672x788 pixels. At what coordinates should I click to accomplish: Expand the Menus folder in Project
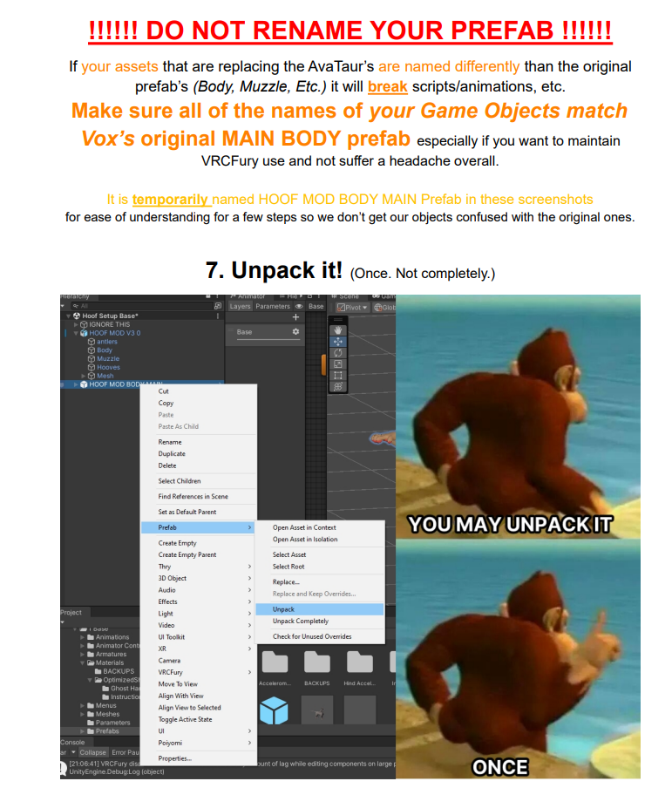[83, 705]
